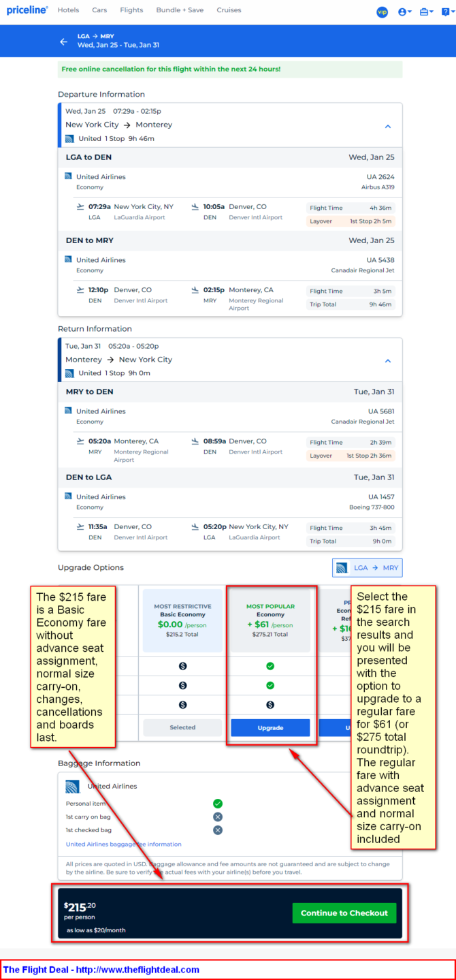
Task: Open the Bundle + Save tab
Action: tap(180, 10)
